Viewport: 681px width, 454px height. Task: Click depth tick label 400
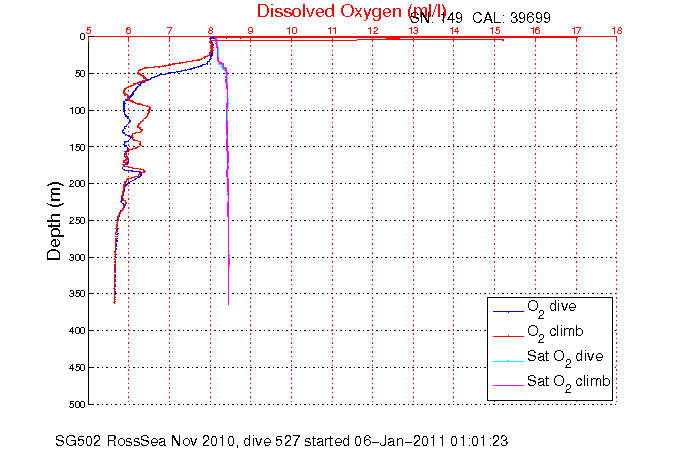(x=77, y=331)
